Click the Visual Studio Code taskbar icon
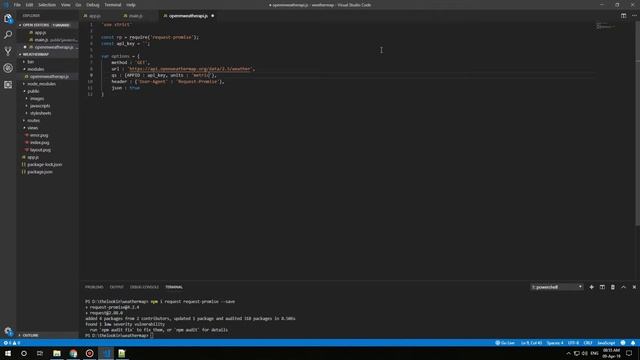Image resolution: width=640 pixels, height=360 pixels. click(106, 353)
